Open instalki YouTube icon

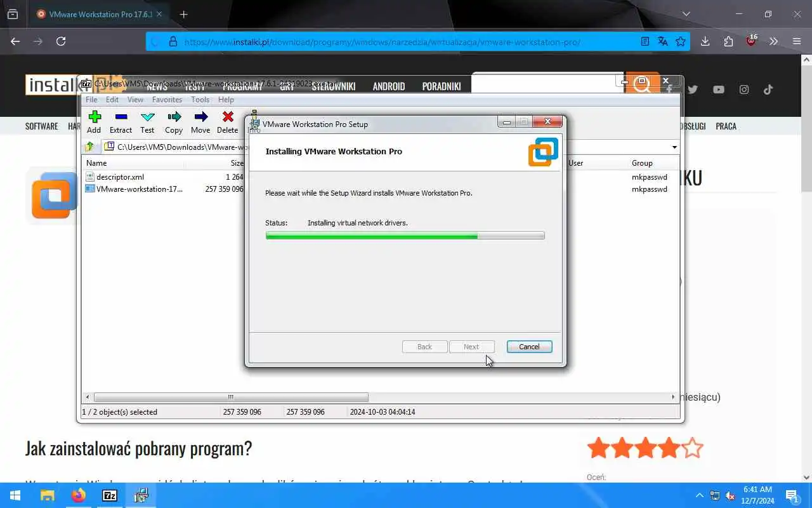(x=718, y=90)
